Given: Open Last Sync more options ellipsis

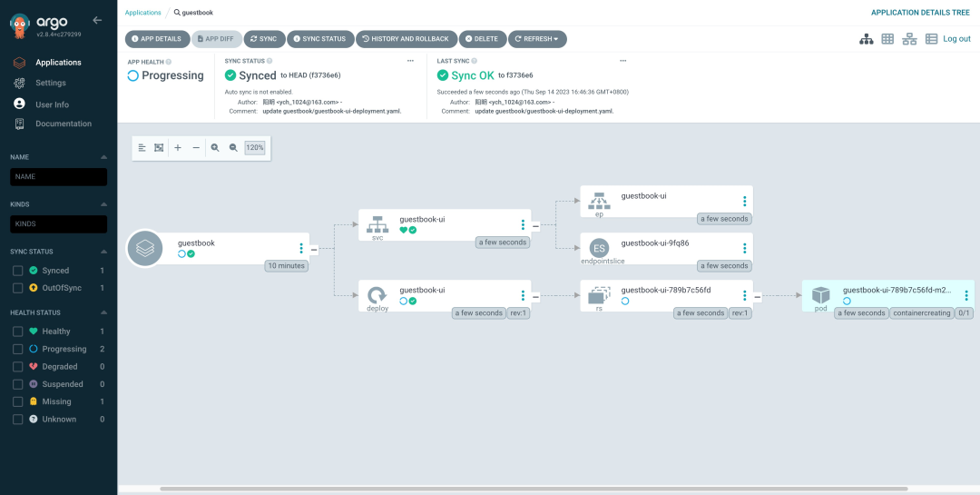Looking at the screenshot, I should (622, 61).
